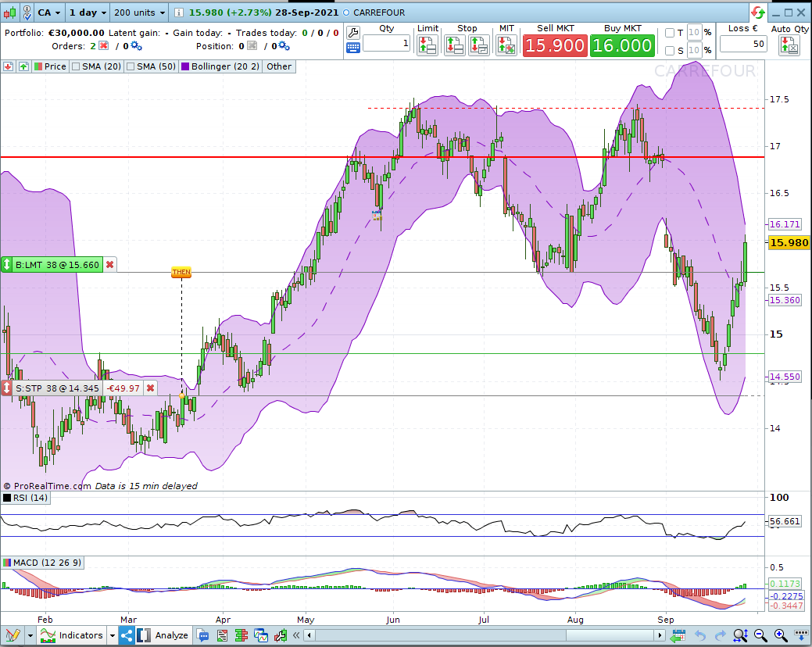Click the Loss € input field
812x647 pixels.
pyautogui.click(x=743, y=44)
